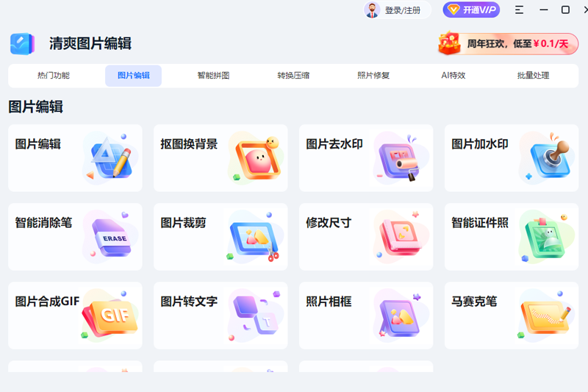The image size is (588, 392).
Task: Click the 马赛克笔 card title
Action: 474,302
